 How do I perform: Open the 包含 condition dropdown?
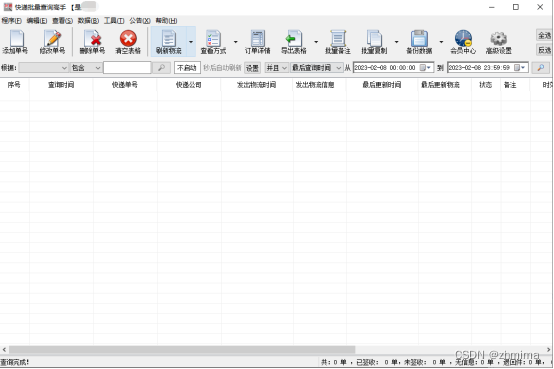pyautogui.click(x=86, y=68)
